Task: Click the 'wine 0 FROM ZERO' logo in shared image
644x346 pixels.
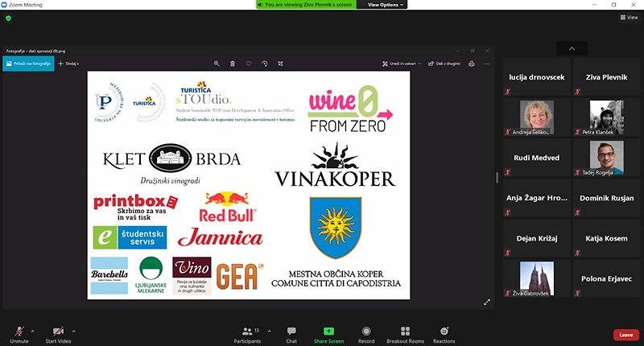Action: pos(350,109)
